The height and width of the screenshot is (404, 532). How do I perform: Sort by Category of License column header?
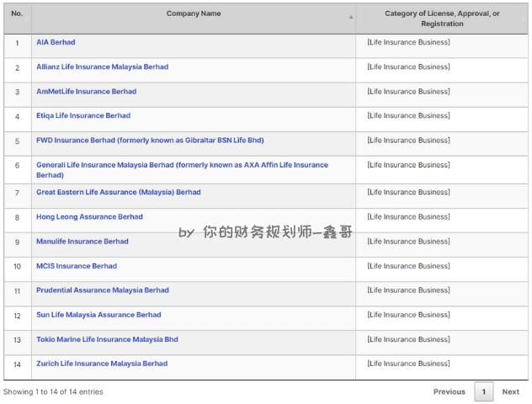click(442, 19)
